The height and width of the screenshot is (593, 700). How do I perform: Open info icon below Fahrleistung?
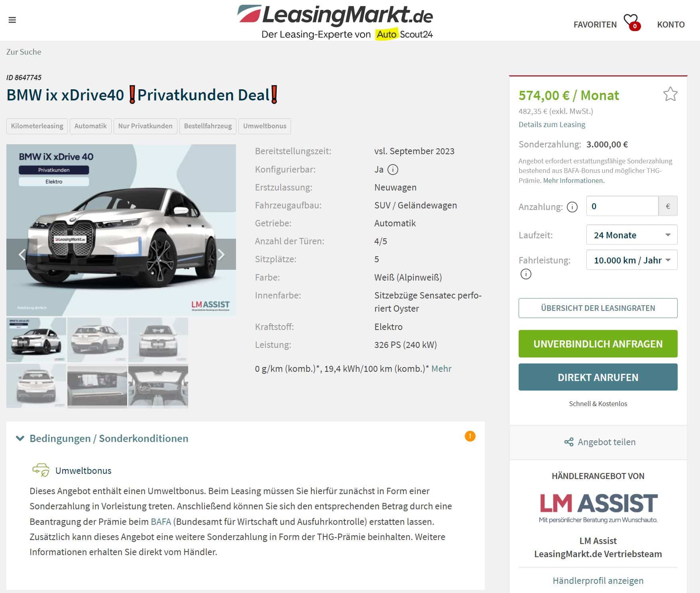tap(526, 274)
